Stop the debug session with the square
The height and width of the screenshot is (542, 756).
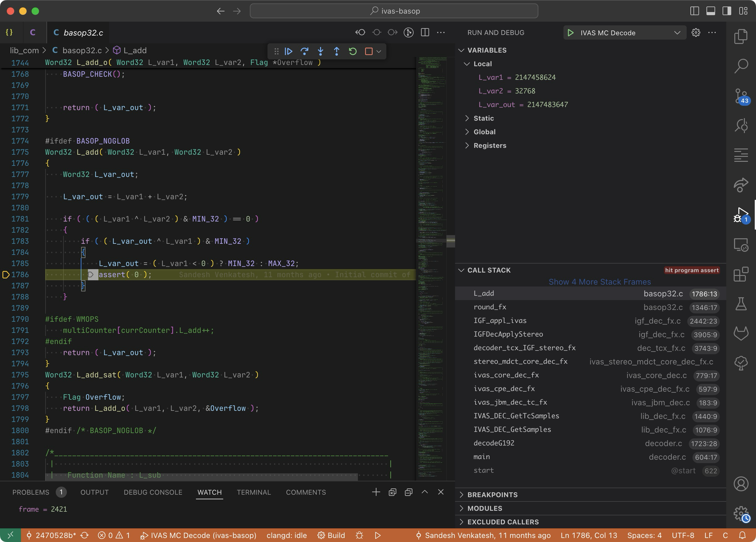369,51
